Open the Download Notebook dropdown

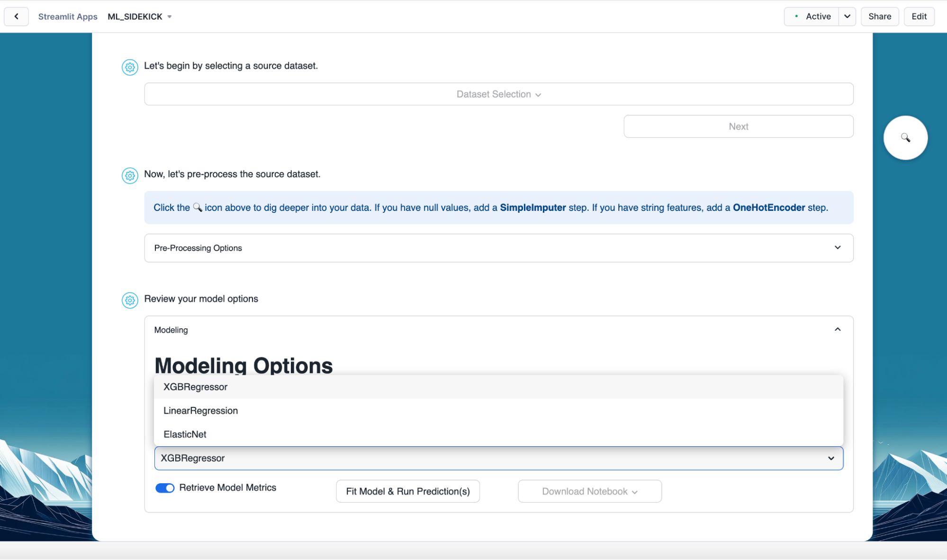click(589, 491)
